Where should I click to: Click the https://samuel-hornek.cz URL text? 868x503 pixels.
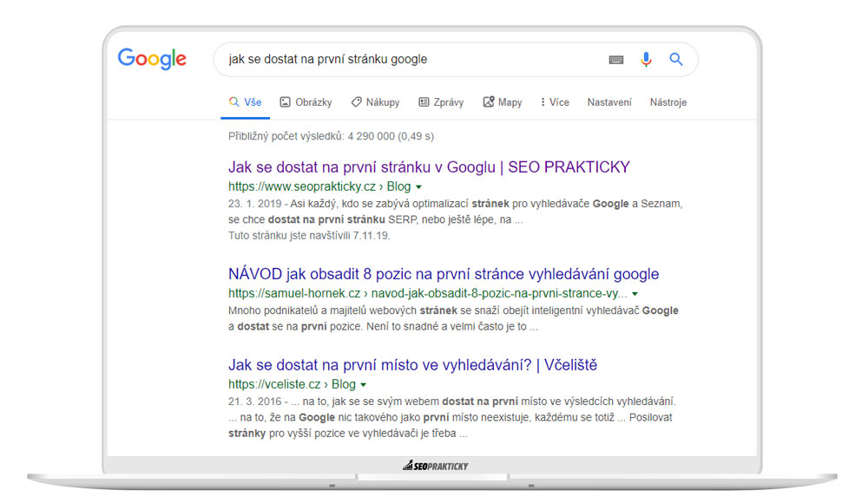pos(294,293)
